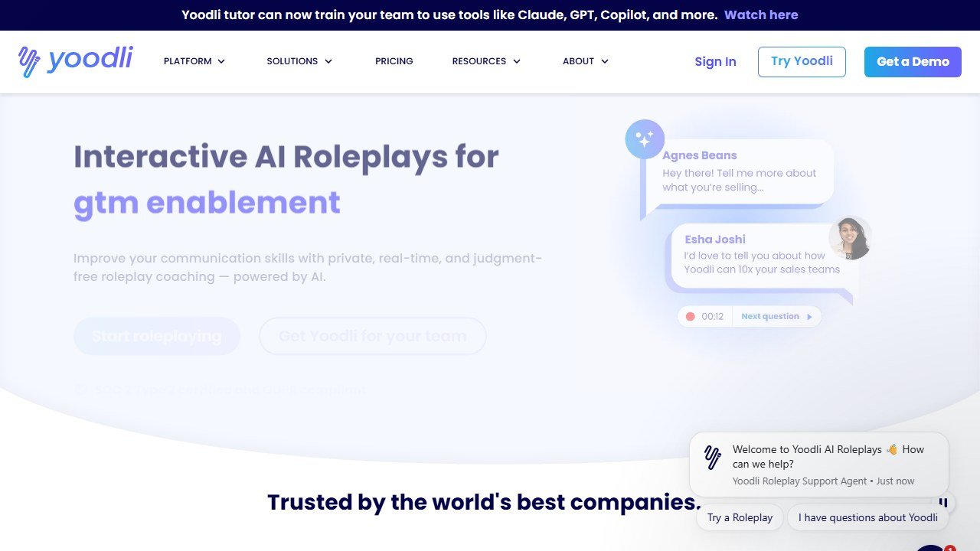Click the Try Yoodli button
Viewport: 980px width, 551px height.
point(802,61)
